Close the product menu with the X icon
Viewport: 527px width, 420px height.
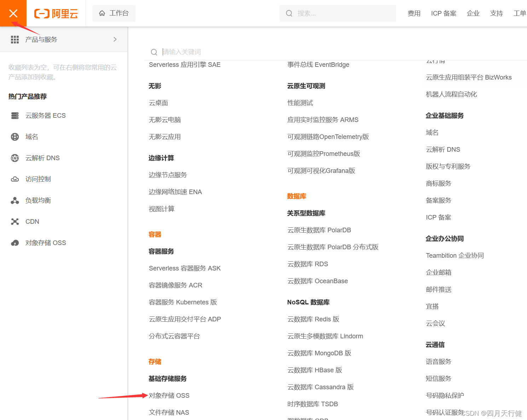click(13, 13)
